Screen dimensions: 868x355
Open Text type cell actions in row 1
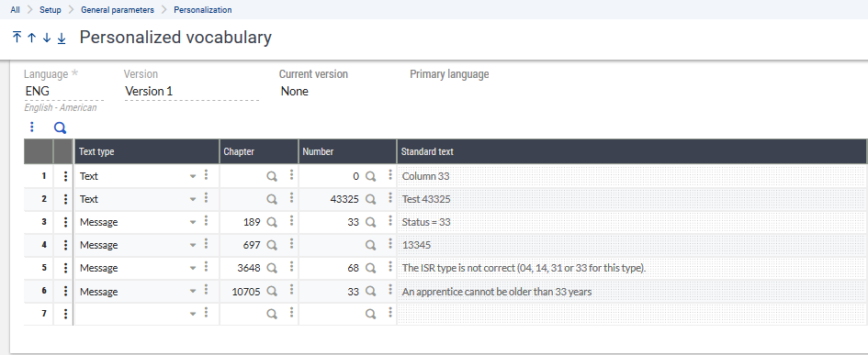pyautogui.click(x=206, y=175)
